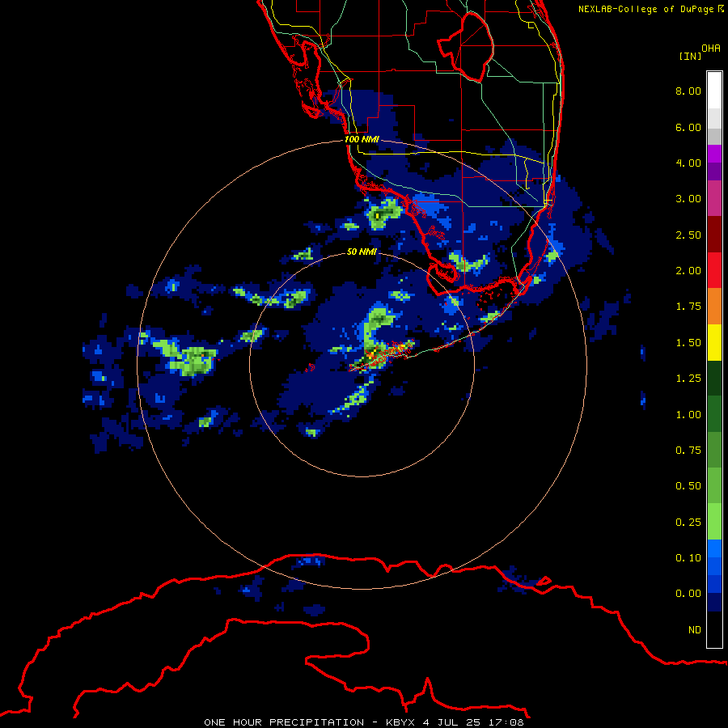This screenshot has height=728, width=728.
Task: Select the 2.50 legend value
Action: (x=688, y=235)
